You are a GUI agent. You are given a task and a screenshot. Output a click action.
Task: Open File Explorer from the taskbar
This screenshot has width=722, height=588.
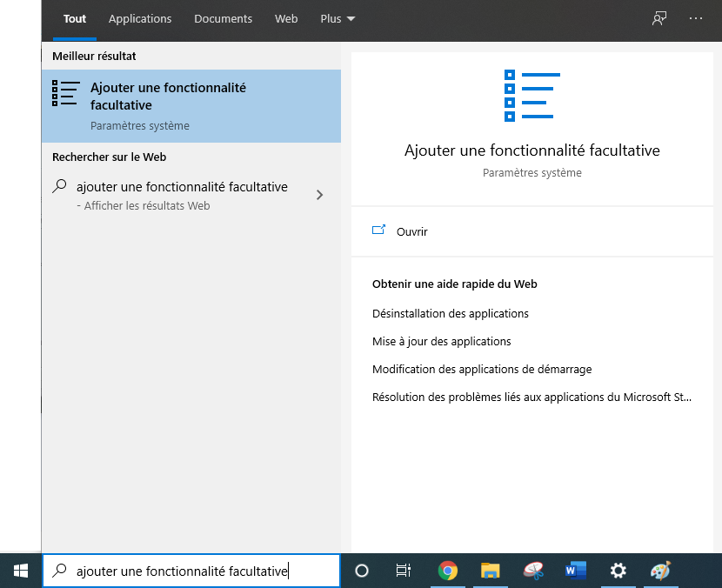coord(491,571)
